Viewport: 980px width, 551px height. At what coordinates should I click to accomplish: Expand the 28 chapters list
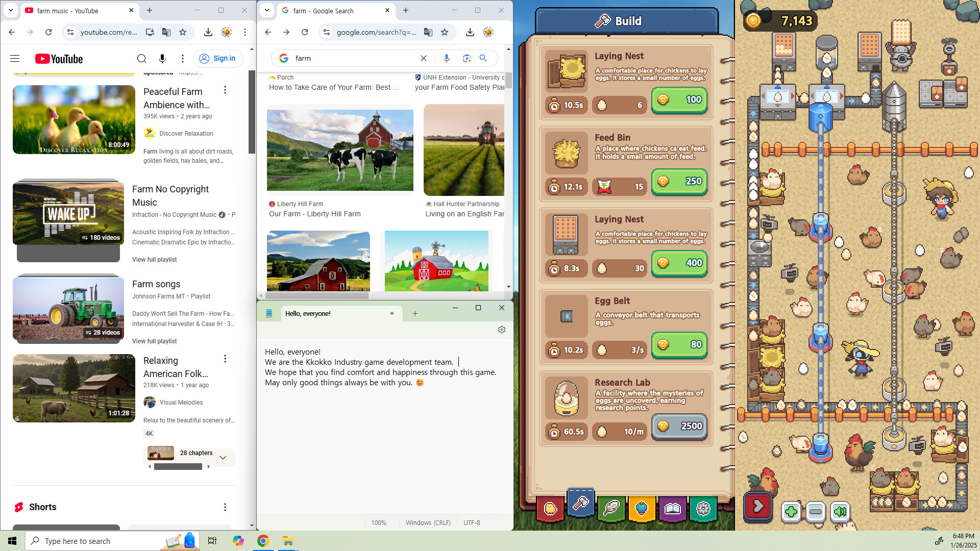point(223,458)
